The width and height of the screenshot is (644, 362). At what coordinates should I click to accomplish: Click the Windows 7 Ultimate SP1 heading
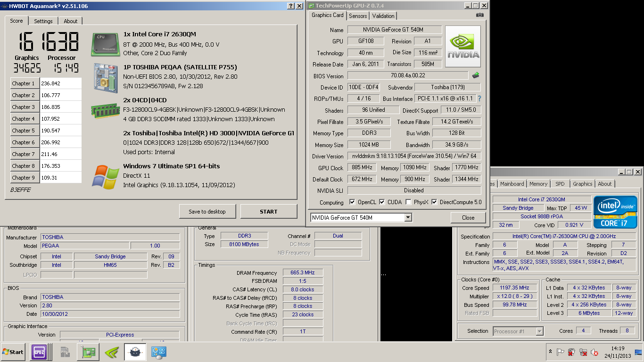(x=172, y=166)
